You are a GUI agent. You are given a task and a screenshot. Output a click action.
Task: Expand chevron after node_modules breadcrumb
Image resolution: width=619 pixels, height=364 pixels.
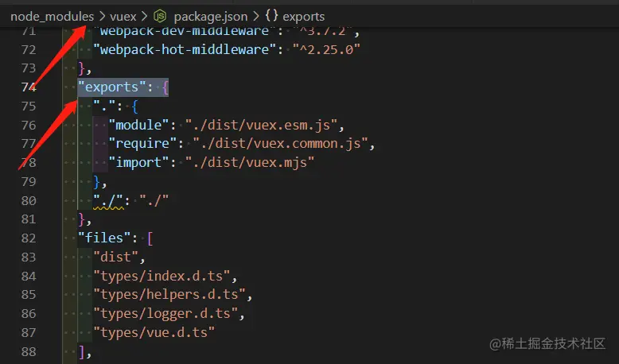click(x=103, y=17)
